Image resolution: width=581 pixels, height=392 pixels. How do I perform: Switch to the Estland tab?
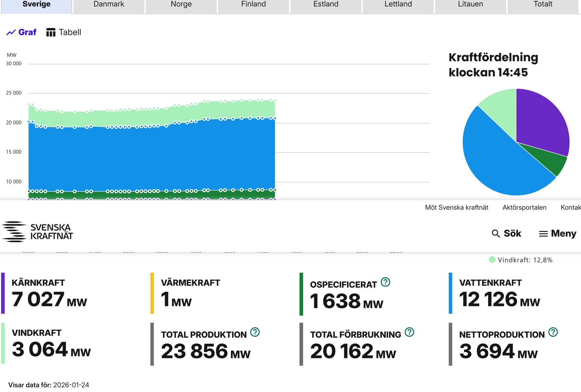[326, 5]
